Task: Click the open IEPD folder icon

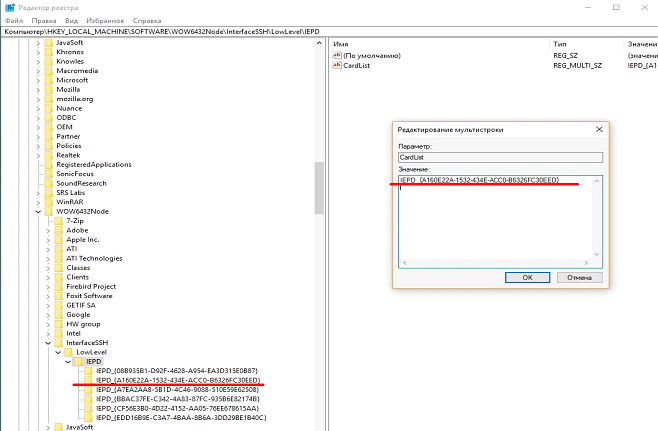Action: point(78,361)
